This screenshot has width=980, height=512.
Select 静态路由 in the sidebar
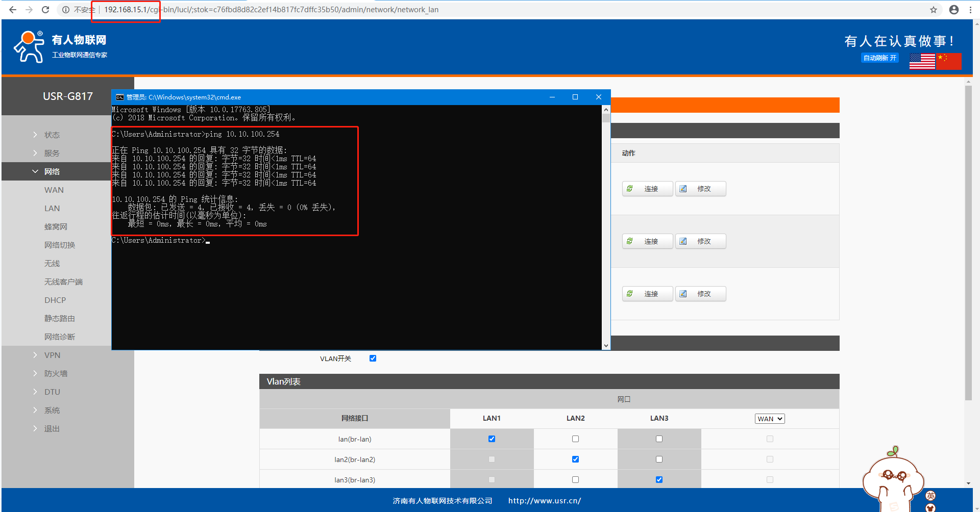[59, 319]
